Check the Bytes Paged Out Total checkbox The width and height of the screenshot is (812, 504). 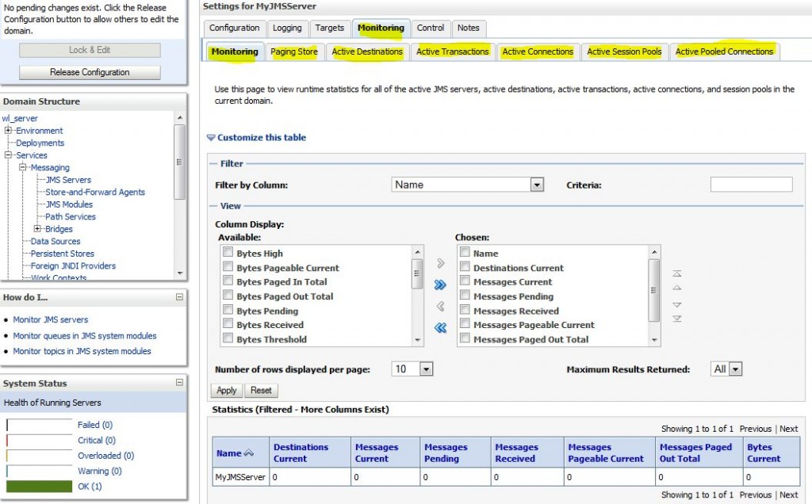[228, 295]
